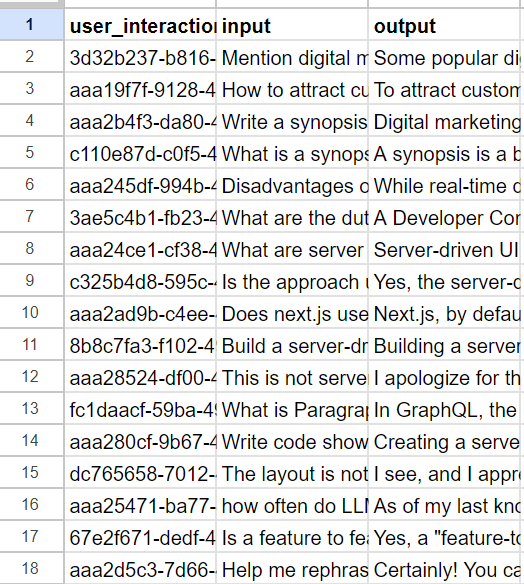Viewport: 524px width, 584px height.
Task: Select row header 9
Action: 32,281
